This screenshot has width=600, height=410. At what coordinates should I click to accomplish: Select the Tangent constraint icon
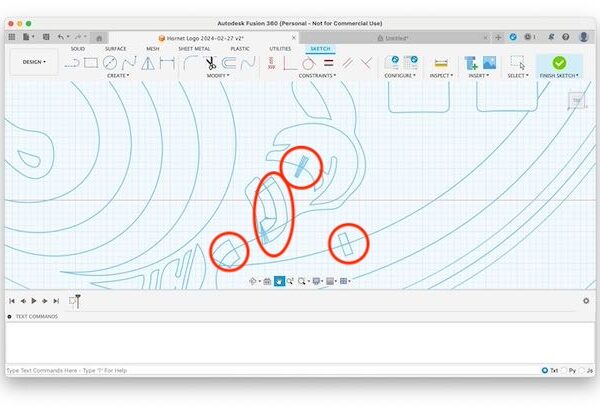[308, 63]
